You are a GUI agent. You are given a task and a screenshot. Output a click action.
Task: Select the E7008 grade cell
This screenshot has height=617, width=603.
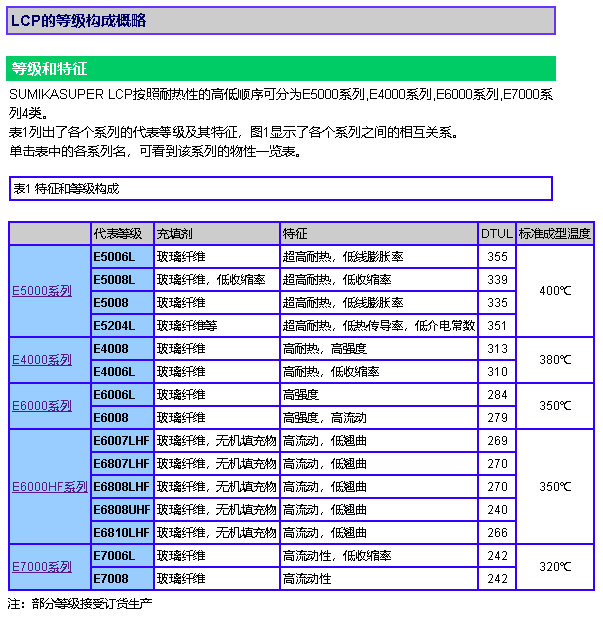coord(122,579)
